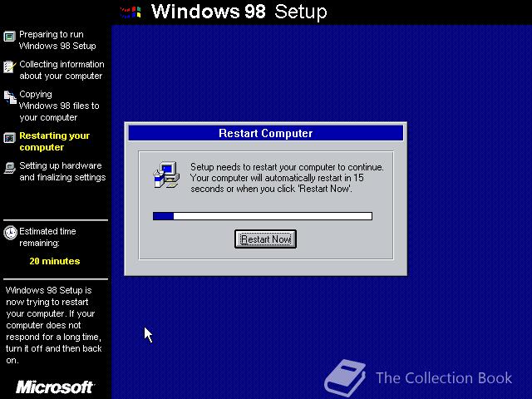
Task: Click the Windows flag logo in the header
Action: coord(131,12)
